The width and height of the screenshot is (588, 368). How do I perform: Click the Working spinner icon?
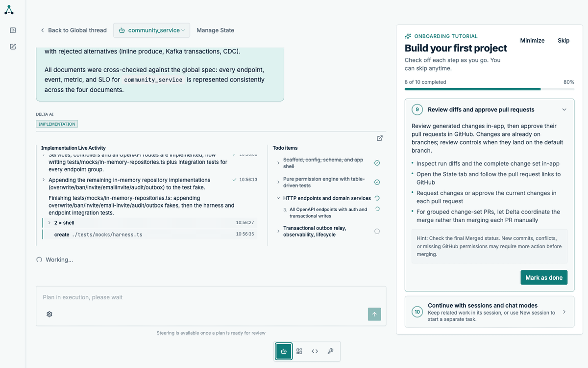click(x=39, y=260)
